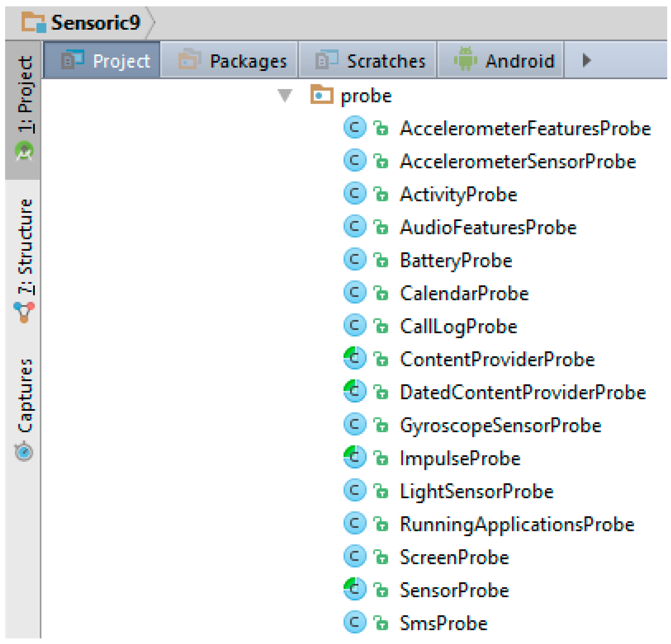Open AudioFeaturesProbe class
671x644 pixels.
click(x=488, y=228)
